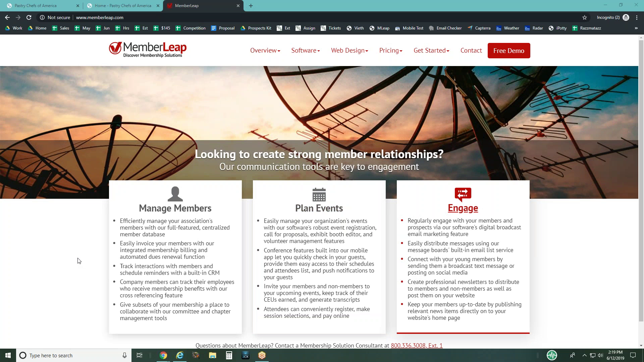The height and width of the screenshot is (362, 644).
Task: Open the Prospects Kit bookmark
Action: 256,28
